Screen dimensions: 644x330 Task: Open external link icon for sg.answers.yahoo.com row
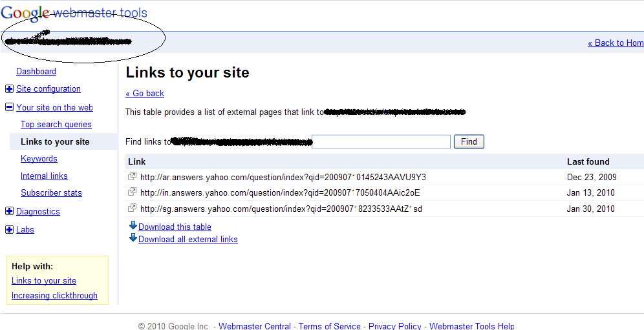(x=133, y=208)
